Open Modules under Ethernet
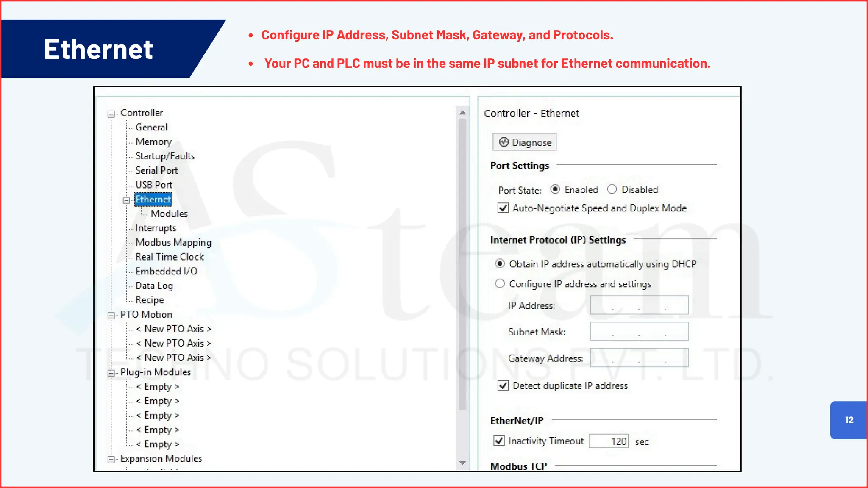This screenshot has height=488, width=868. (x=169, y=213)
